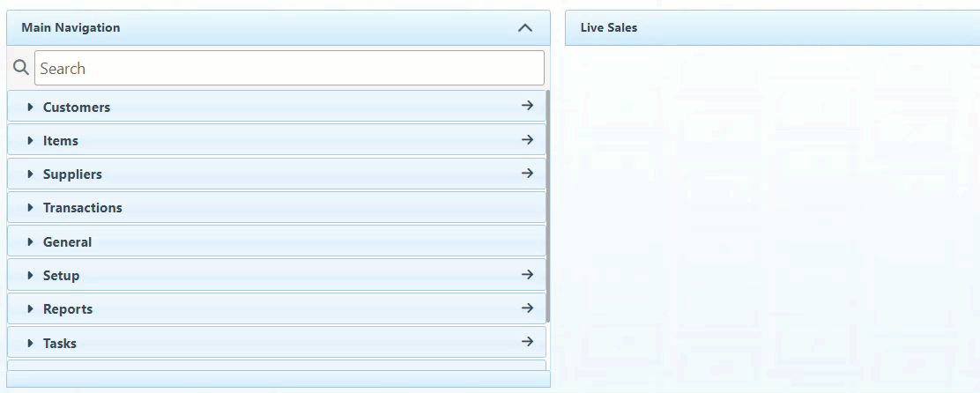The height and width of the screenshot is (393, 980).
Task: Click the Main Navigation header title
Action: coord(71,27)
